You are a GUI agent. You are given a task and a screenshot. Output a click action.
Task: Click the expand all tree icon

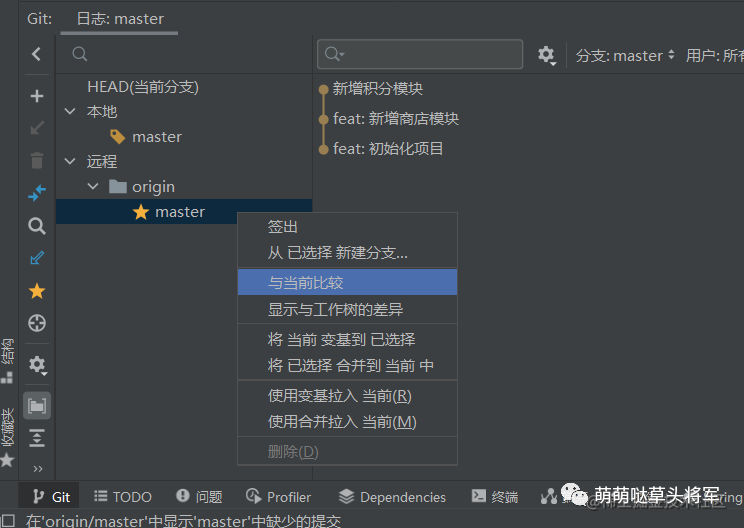tap(37, 438)
